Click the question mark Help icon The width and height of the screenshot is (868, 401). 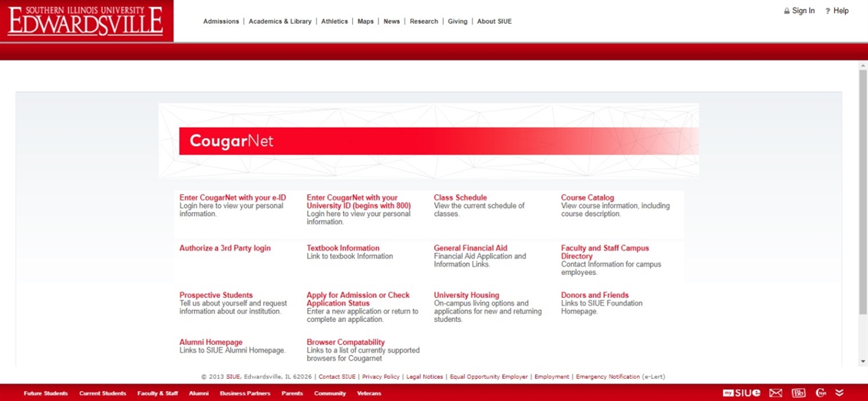point(827,12)
